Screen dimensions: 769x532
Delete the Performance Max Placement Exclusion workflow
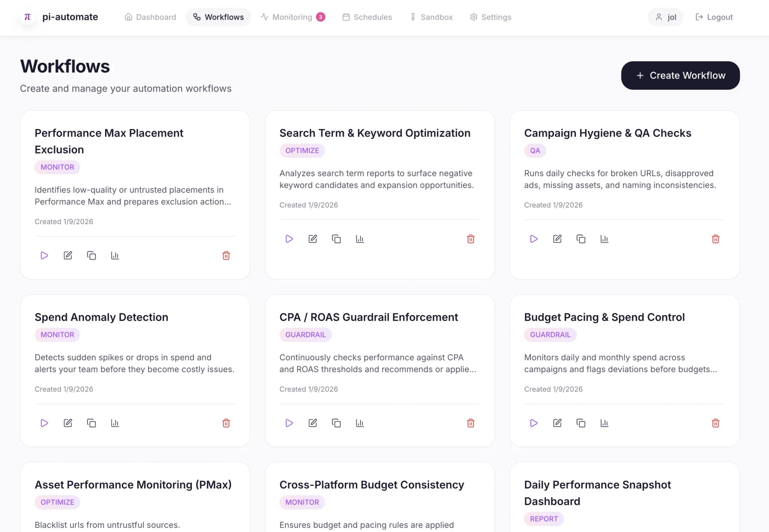coord(226,255)
